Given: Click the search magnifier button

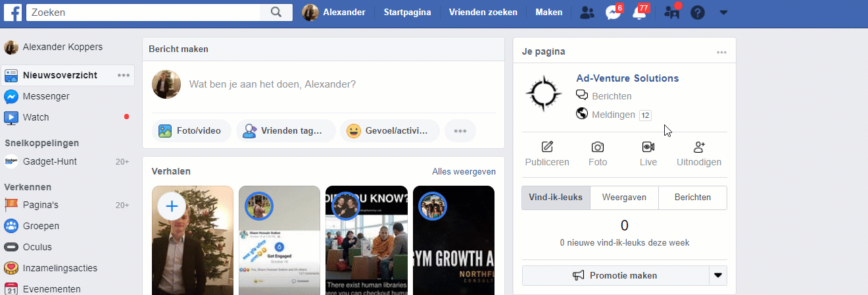Looking at the screenshot, I should pyautogui.click(x=276, y=12).
